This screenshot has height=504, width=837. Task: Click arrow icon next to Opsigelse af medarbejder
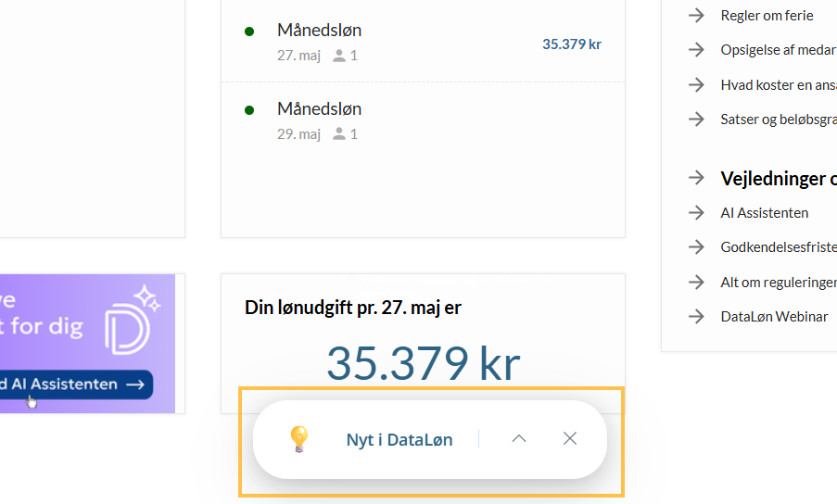tap(696, 50)
